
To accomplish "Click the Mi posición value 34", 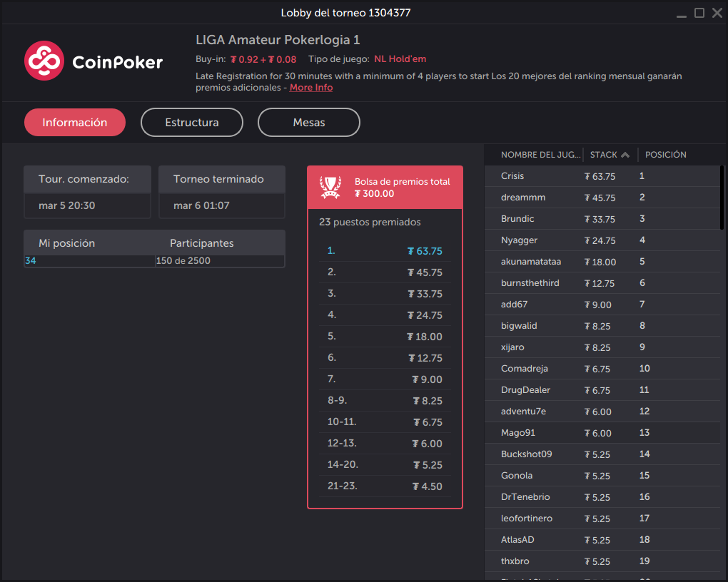I will click(x=30, y=261).
